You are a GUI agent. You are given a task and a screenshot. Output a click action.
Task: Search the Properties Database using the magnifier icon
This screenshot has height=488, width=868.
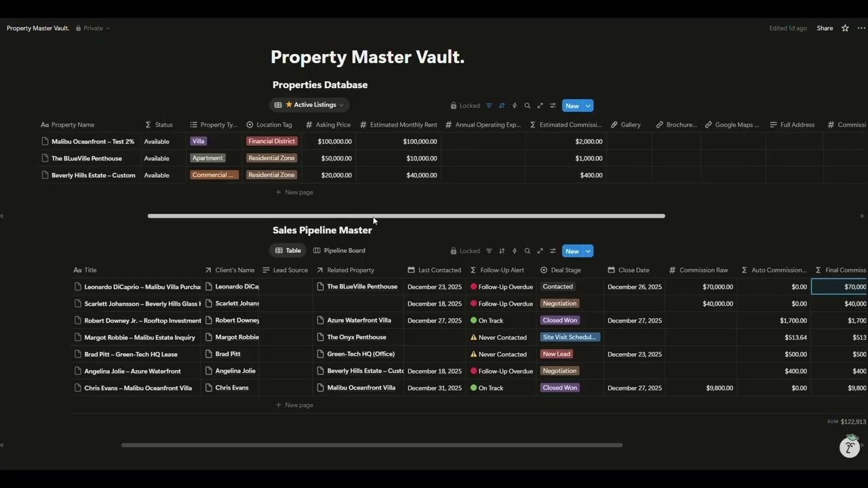click(527, 105)
